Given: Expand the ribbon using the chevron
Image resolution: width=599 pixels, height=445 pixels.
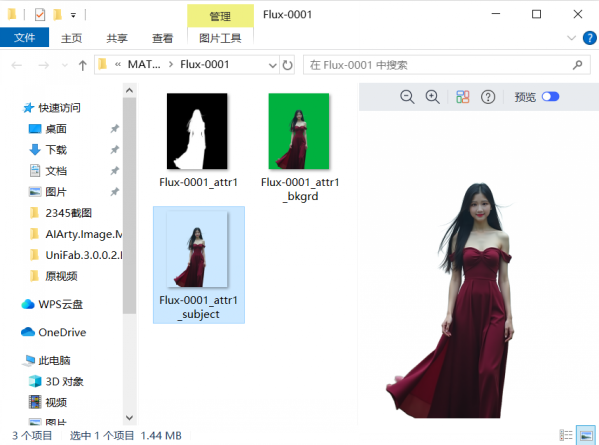Looking at the screenshot, I should point(571,38).
